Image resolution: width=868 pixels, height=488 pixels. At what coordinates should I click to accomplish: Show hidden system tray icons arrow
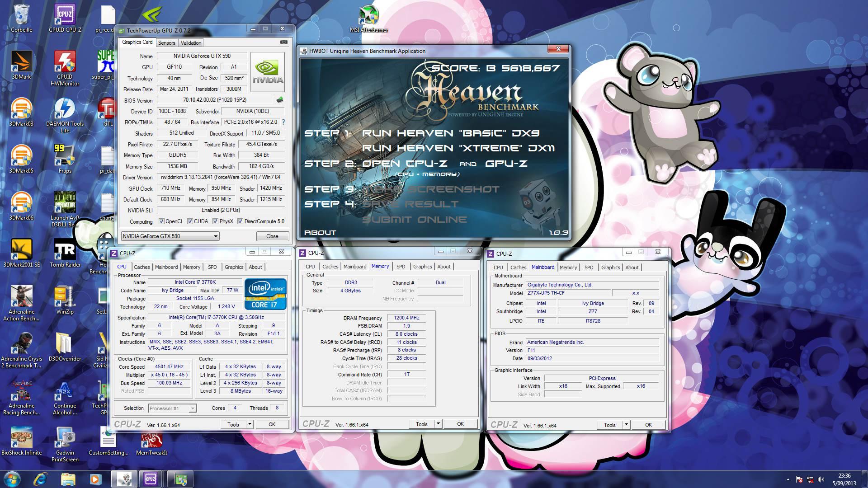[x=788, y=479]
